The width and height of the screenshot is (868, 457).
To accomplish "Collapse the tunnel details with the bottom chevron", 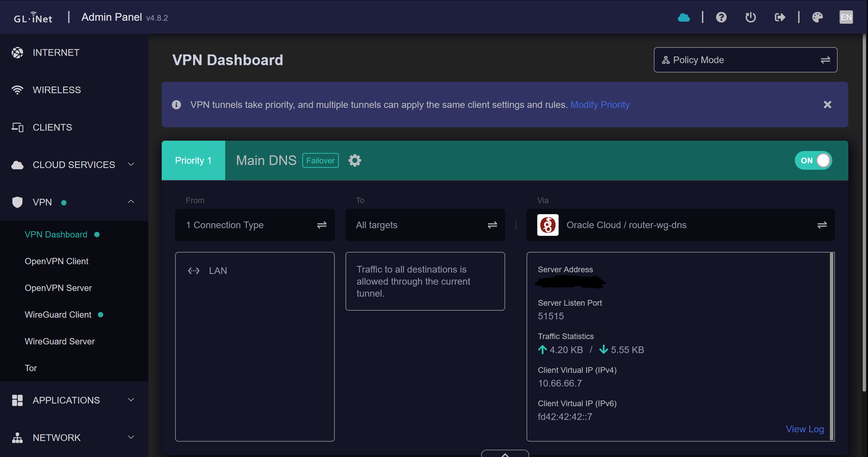I will [x=505, y=454].
